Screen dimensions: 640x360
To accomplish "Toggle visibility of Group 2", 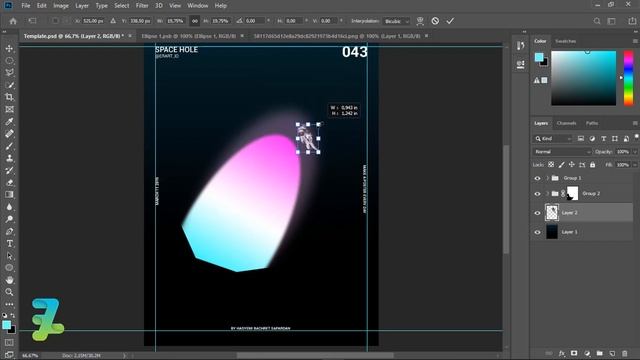I will tap(537, 194).
